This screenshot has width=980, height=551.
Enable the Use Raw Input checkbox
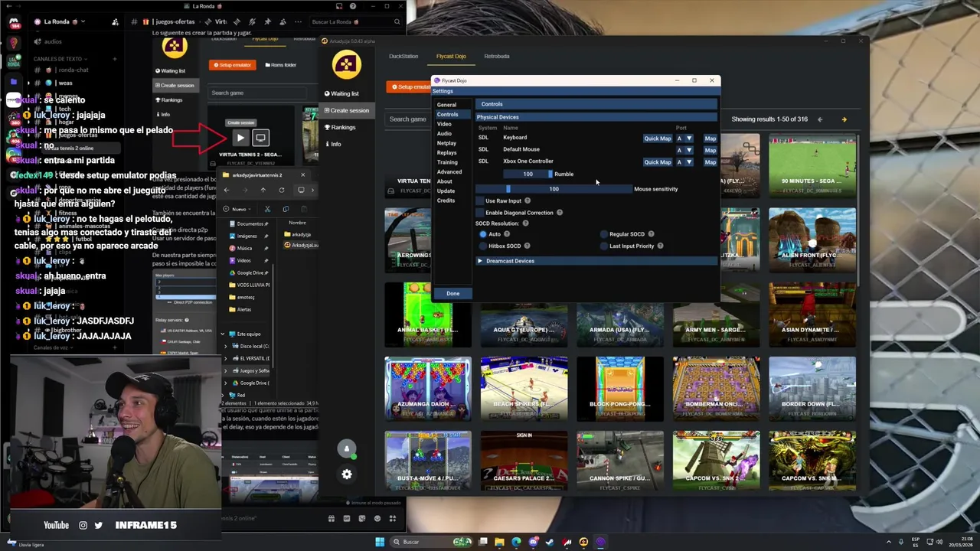pos(480,201)
